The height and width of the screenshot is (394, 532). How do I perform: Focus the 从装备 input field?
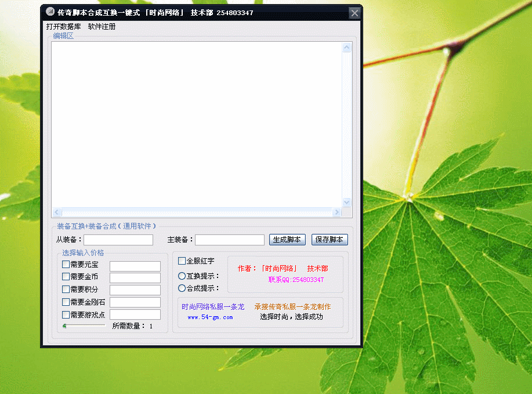118,240
